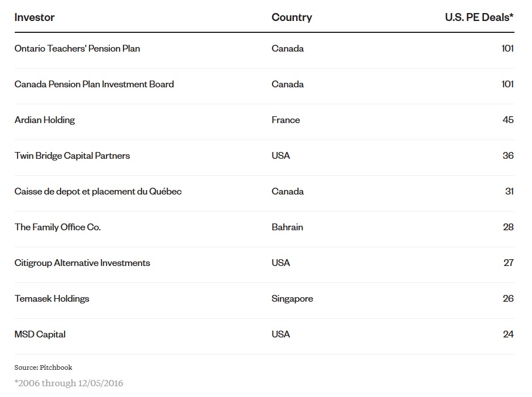The width and height of the screenshot is (532, 397).
Task: Click the Source: Pitchbook text
Action: 44,368
